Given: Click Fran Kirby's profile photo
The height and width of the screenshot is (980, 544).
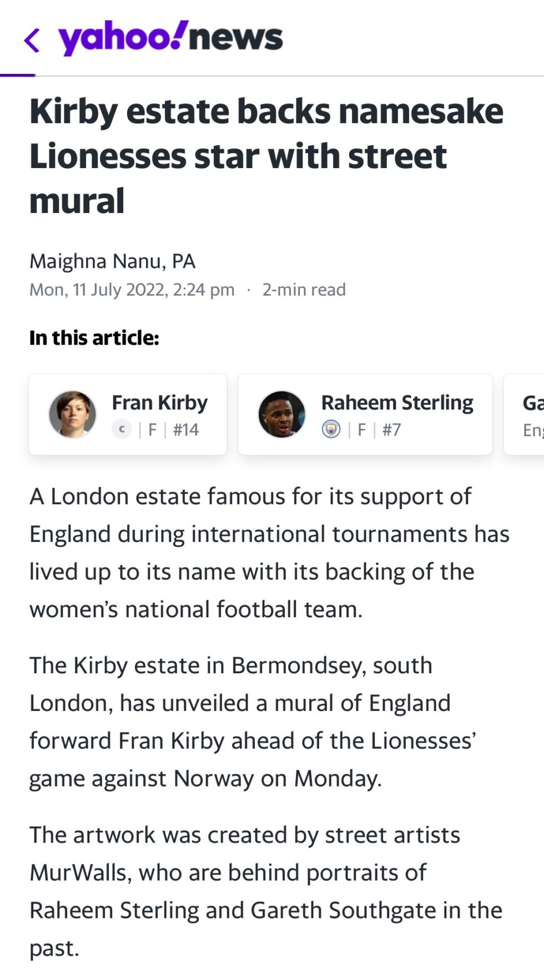Looking at the screenshot, I should point(72,414).
